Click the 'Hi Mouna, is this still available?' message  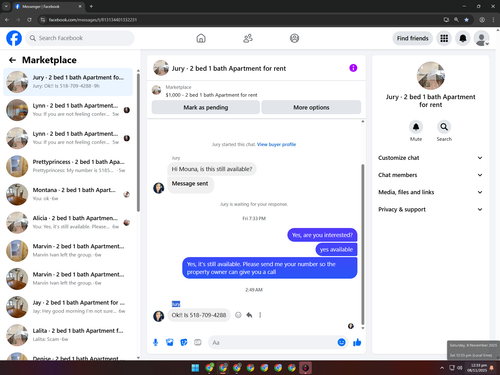[212, 169]
